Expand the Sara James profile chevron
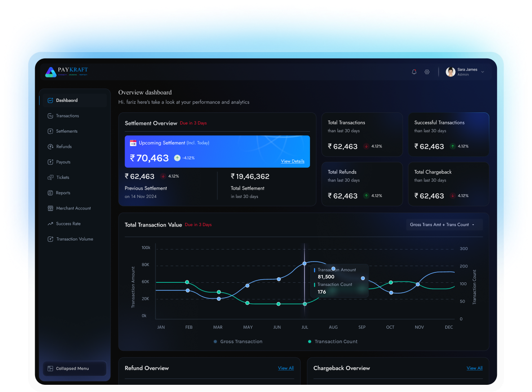532x392 pixels. (x=483, y=72)
